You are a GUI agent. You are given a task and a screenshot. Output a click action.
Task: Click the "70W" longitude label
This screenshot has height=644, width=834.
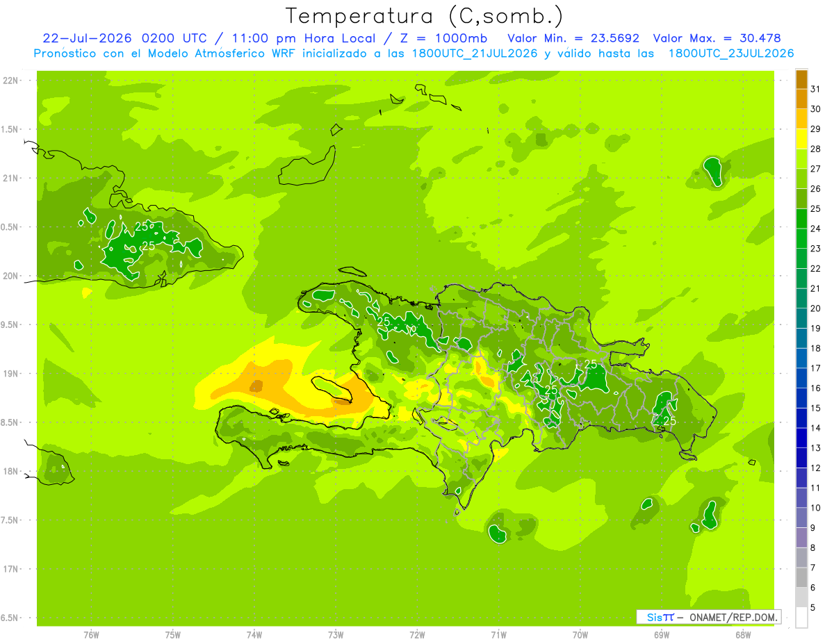580,634
